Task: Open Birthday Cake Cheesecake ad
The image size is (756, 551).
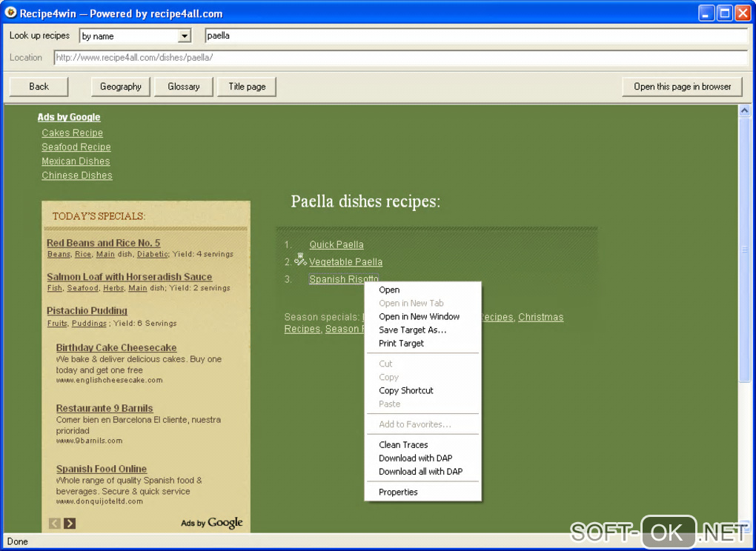Action: (x=116, y=348)
